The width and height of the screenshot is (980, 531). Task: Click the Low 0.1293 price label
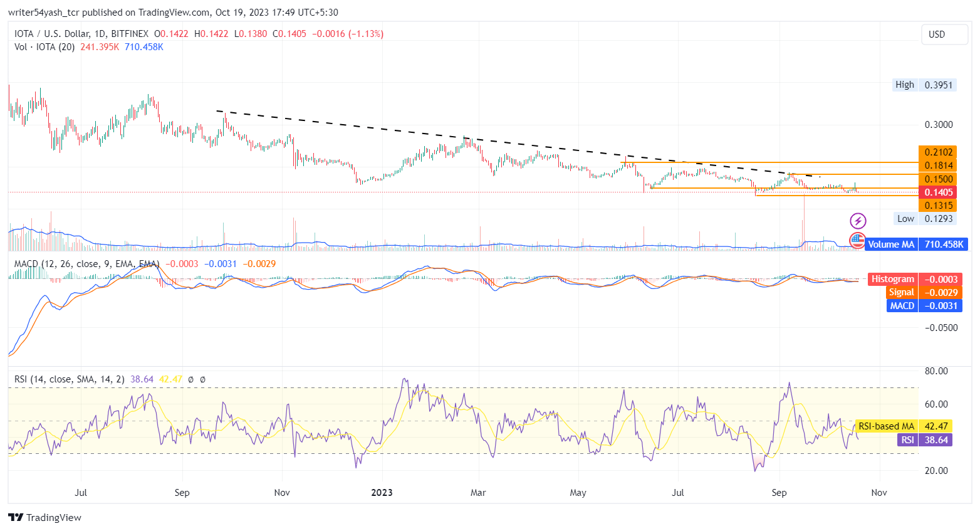[x=925, y=219]
